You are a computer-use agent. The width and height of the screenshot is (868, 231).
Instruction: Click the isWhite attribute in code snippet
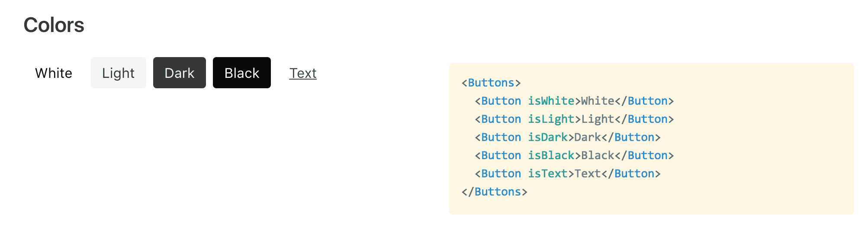pos(551,101)
